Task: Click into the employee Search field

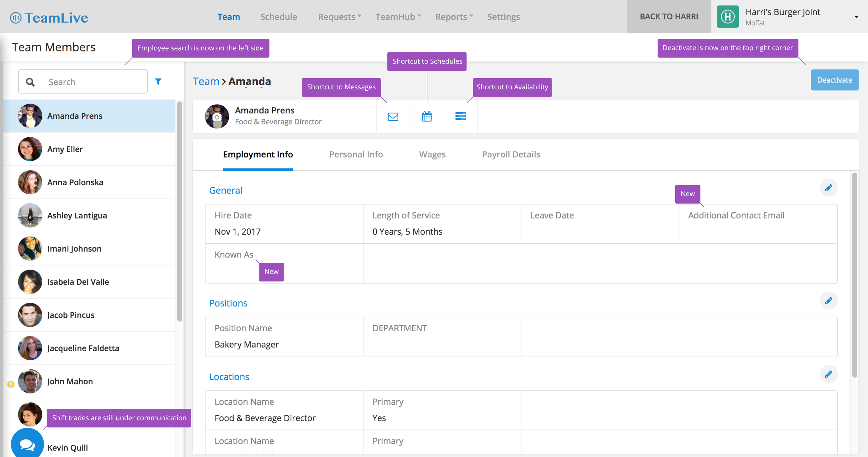Action: tap(83, 81)
